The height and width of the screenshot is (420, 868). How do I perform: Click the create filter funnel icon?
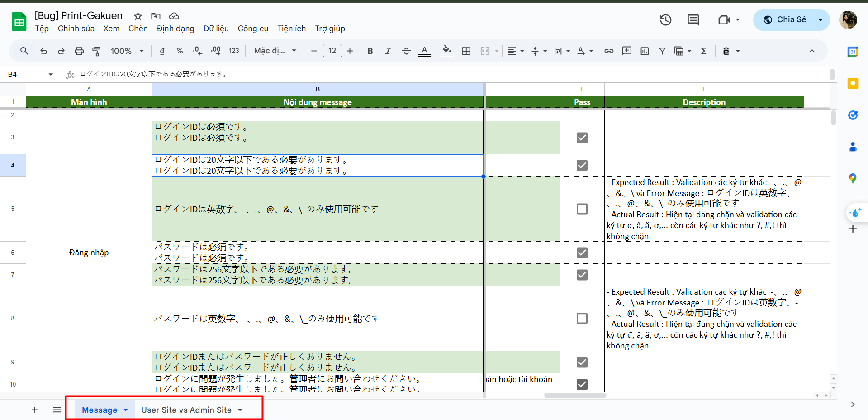[x=662, y=51]
